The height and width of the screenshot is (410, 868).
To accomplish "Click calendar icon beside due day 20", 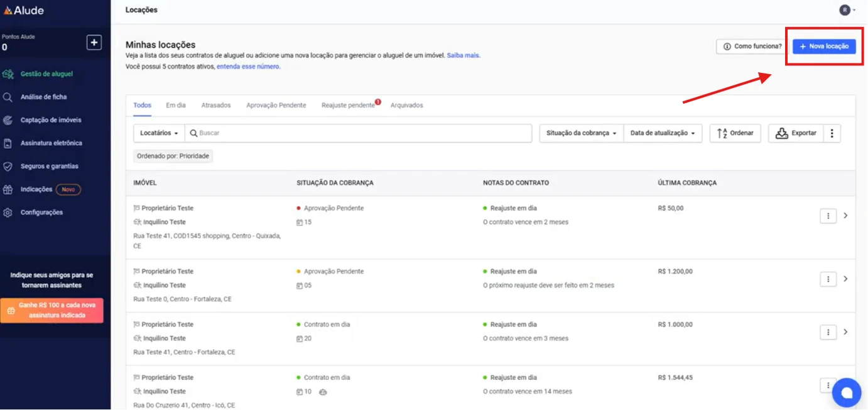I will [x=300, y=338].
